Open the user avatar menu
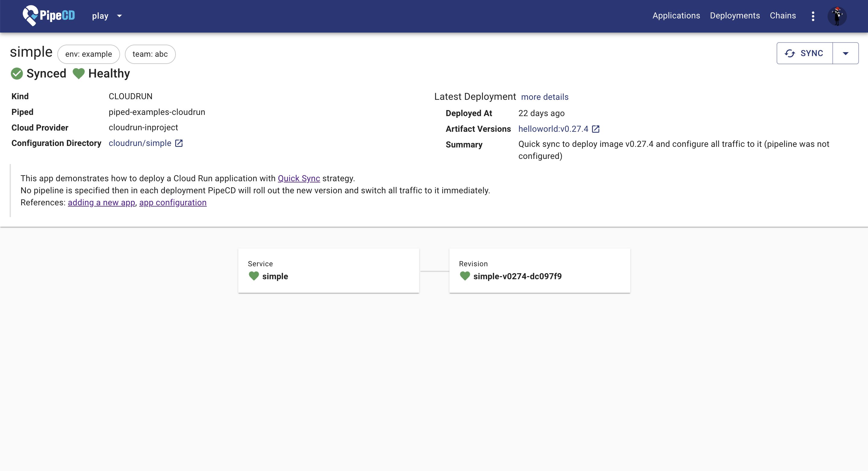 click(x=837, y=16)
